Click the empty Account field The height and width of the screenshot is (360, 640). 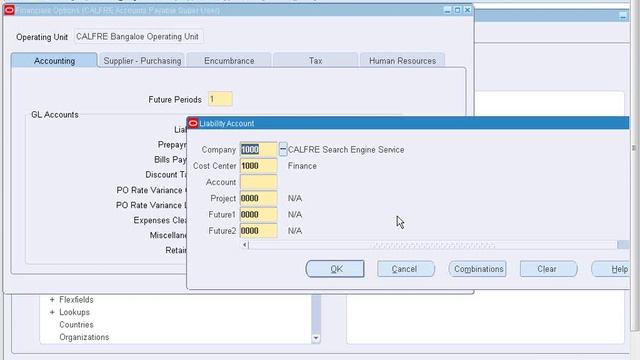(258, 182)
